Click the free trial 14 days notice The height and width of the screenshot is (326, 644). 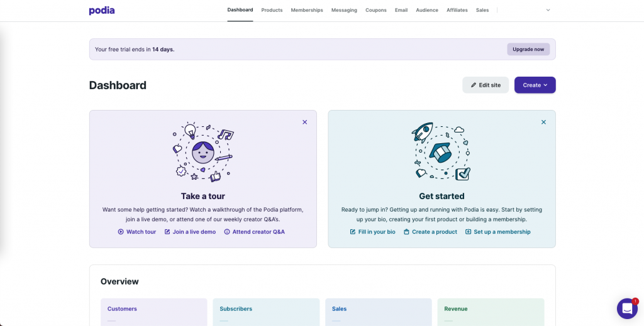click(x=135, y=49)
